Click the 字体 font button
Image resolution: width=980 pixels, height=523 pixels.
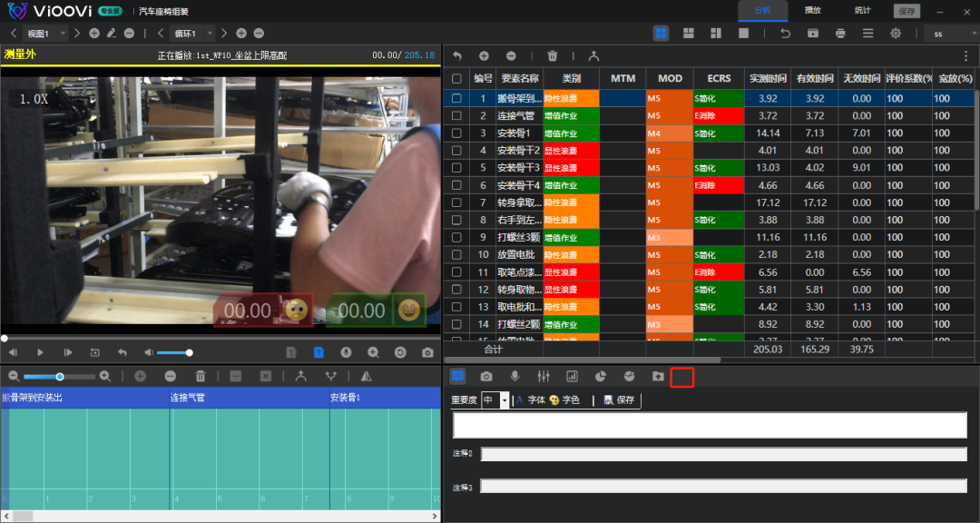tap(531, 400)
